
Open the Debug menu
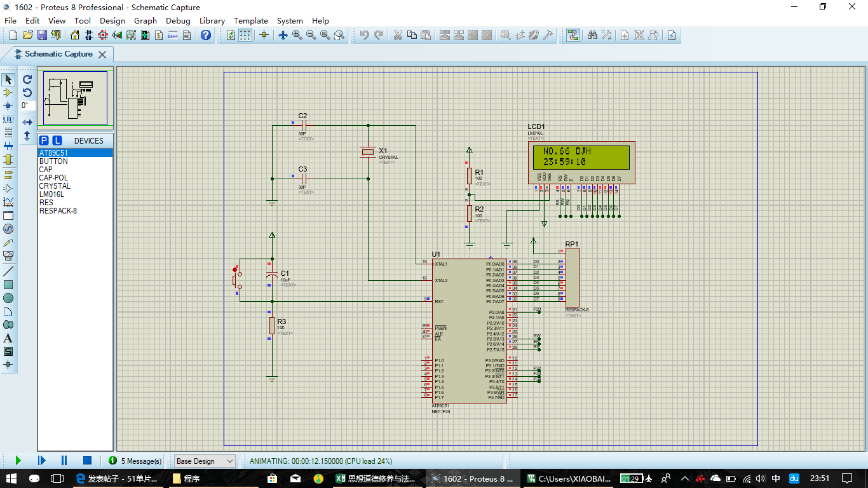(178, 20)
